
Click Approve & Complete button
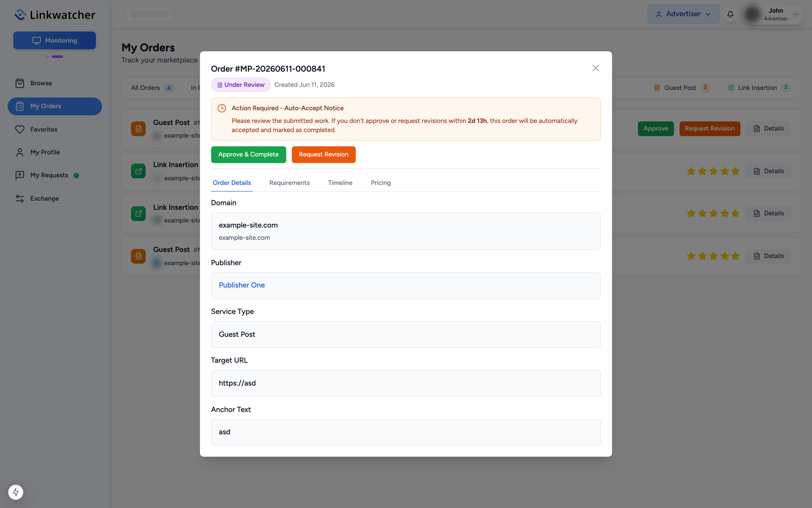pos(248,154)
